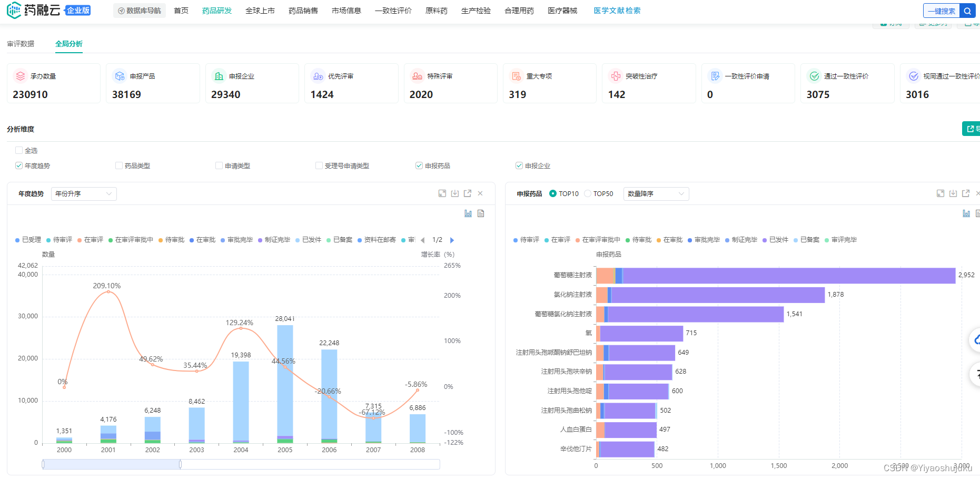Click the green export button in 分析维度
The height and width of the screenshot is (478, 980).
pyautogui.click(x=971, y=129)
